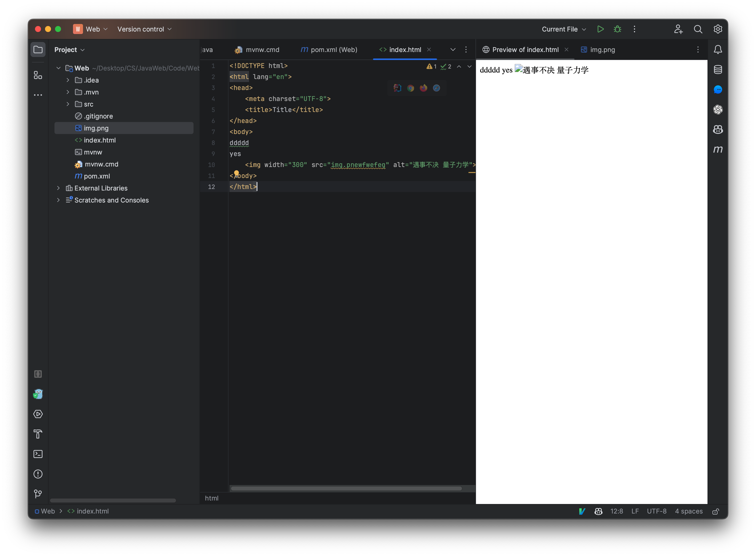This screenshot has height=556, width=756.
Task: Click project panel horizontal scrollbar
Action: click(x=113, y=501)
